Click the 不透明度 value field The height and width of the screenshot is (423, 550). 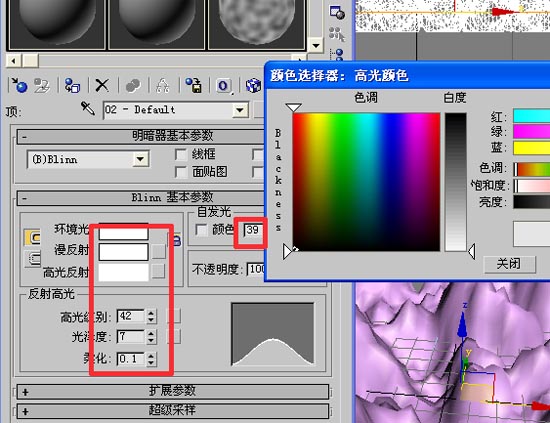click(x=256, y=269)
